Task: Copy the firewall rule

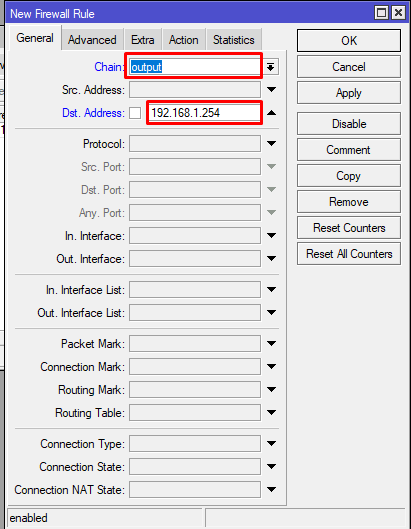Action: point(349,176)
